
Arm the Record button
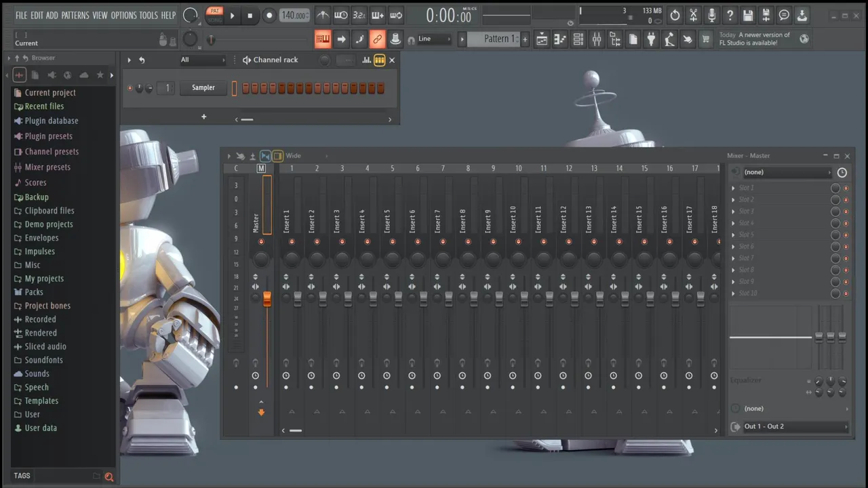(269, 16)
